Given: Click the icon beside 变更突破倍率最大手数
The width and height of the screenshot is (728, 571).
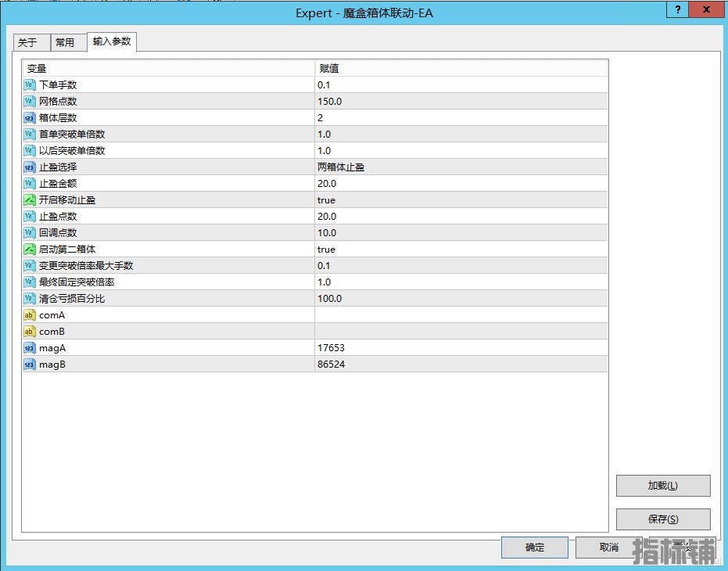Looking at the screenshot, I should [29, 266].
